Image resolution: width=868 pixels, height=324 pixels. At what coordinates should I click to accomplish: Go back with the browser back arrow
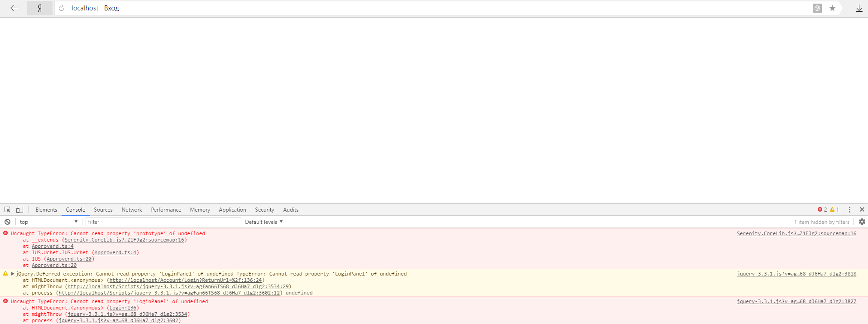click(x=14, y=8)
